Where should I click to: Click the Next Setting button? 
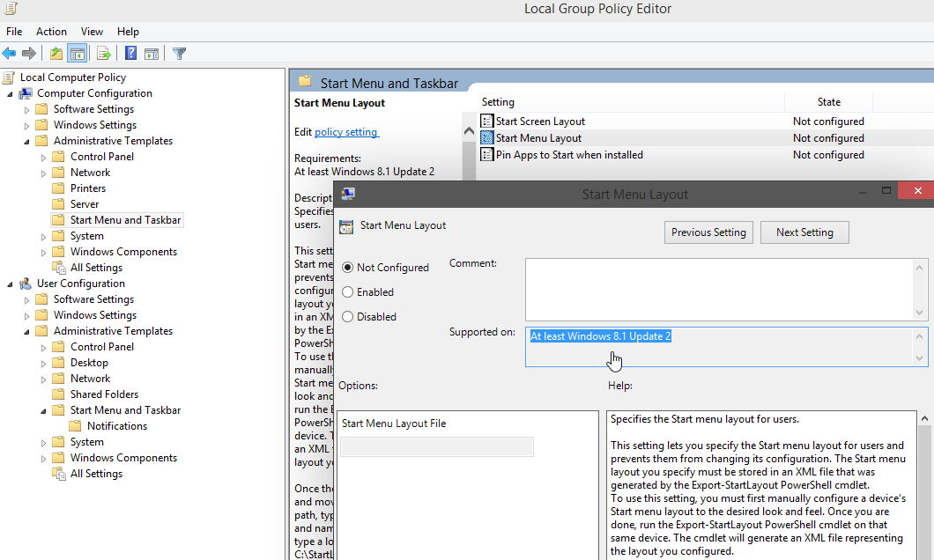tap(804, 232)
